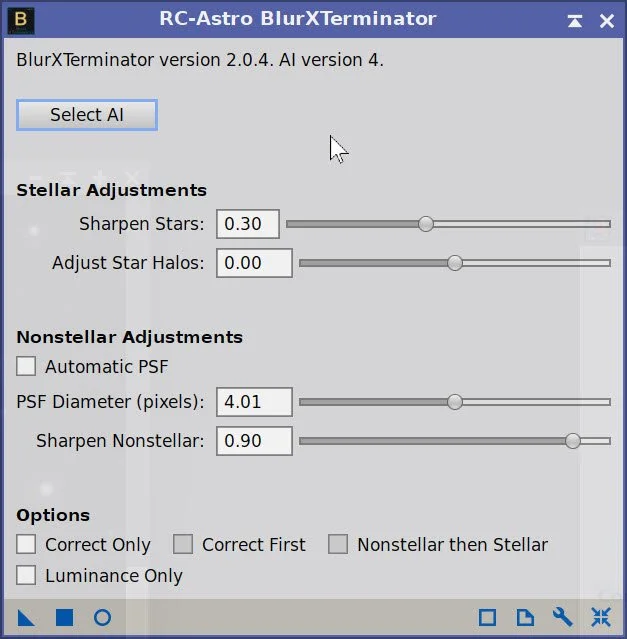Close the BlurXTerminator window
The height and width of the screenshot is (639, 627).
click(607, 20)
